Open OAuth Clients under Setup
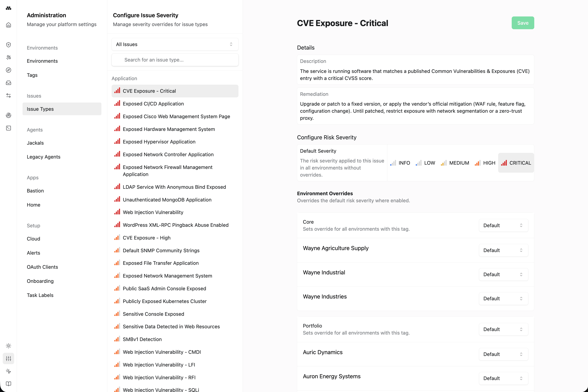 coord(43,267)
